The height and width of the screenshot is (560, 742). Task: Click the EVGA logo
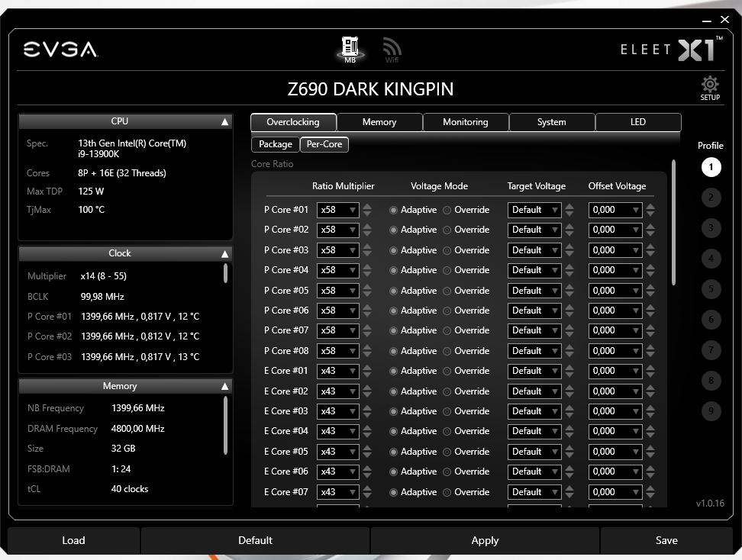60,49
